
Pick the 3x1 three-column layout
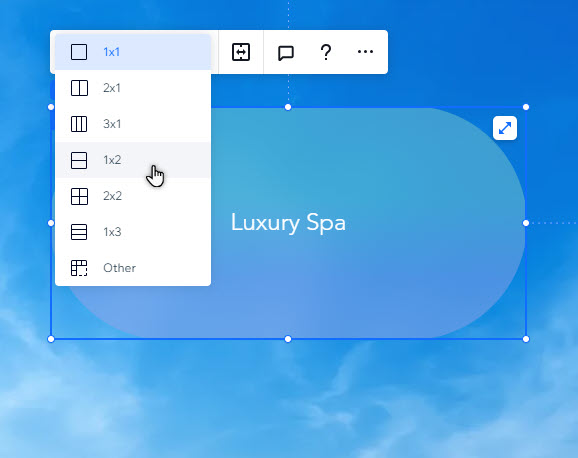point(133,124)
